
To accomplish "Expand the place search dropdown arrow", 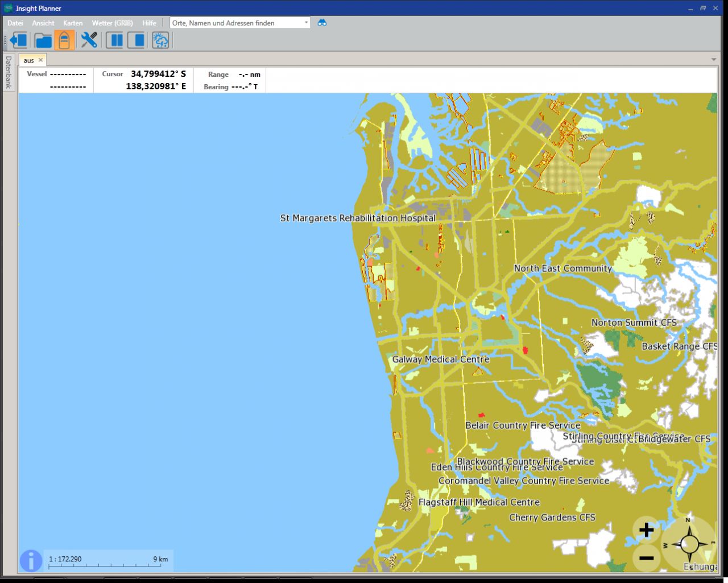I will [x=306, y=23].
